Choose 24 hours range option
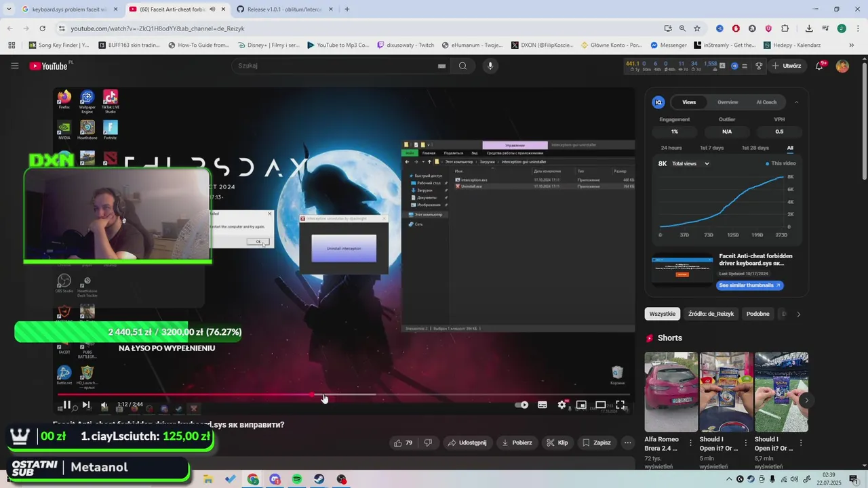The width and height of the screenshot is (868, 488). pyautogui.click(x=671, y=148)
